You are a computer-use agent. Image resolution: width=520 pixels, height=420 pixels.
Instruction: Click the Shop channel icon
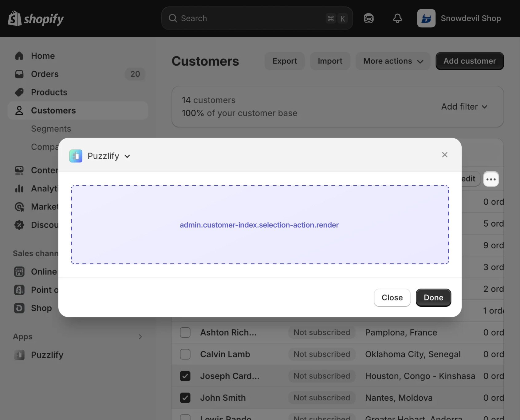(x=19, y=308)
